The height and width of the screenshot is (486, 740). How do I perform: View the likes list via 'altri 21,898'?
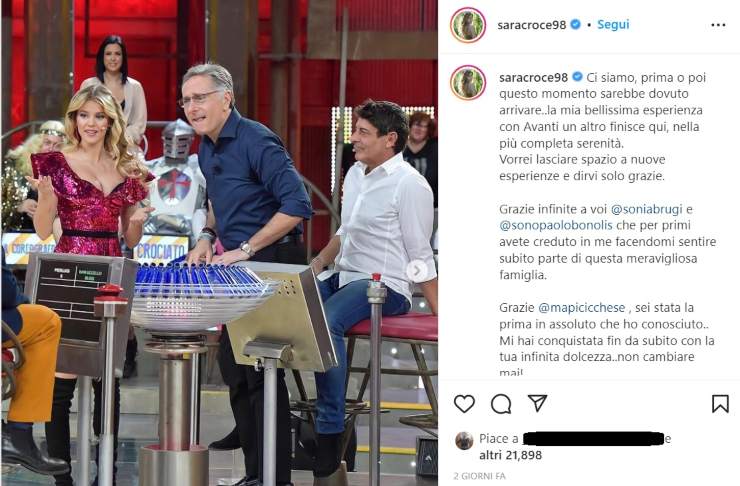click(510, 455)
